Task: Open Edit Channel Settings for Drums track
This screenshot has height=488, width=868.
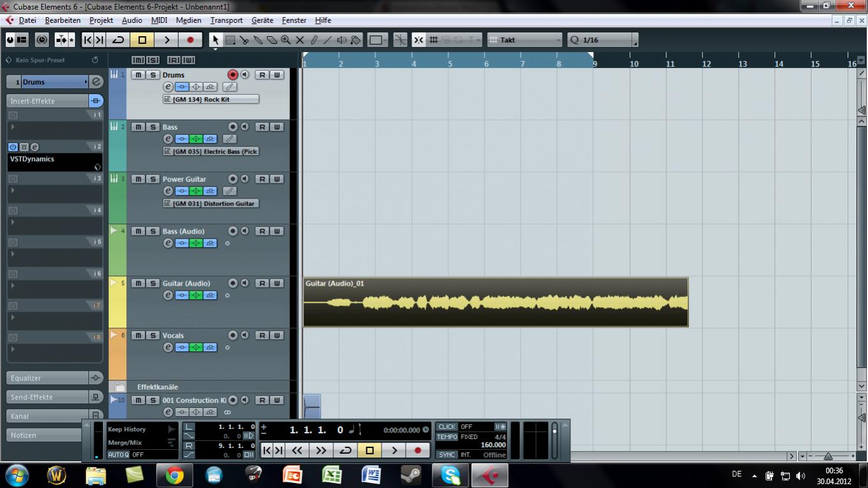Action: (168, 87)
